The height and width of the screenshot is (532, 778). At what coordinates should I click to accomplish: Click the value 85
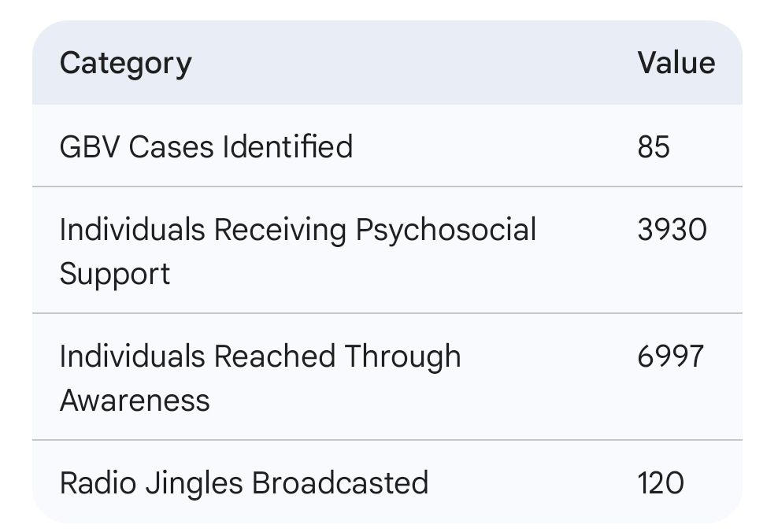pos(654,146)
